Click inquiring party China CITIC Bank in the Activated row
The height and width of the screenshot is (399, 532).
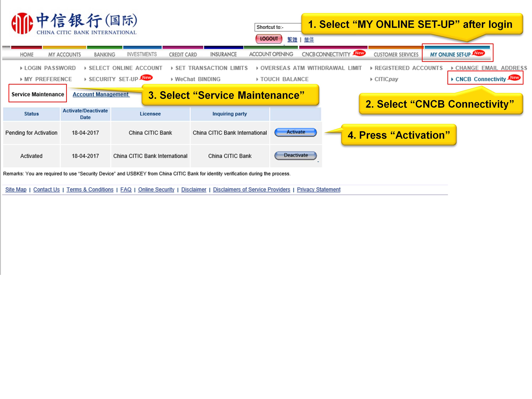(230, 156)
